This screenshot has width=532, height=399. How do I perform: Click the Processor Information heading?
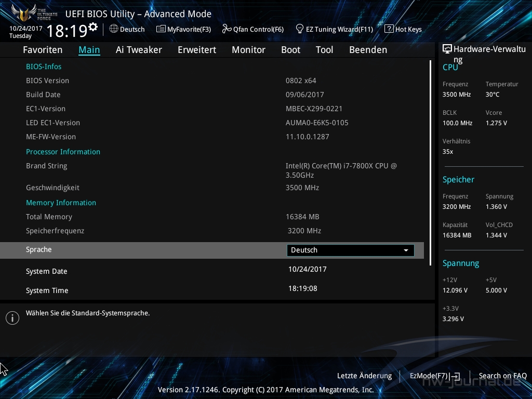point(63,152)
